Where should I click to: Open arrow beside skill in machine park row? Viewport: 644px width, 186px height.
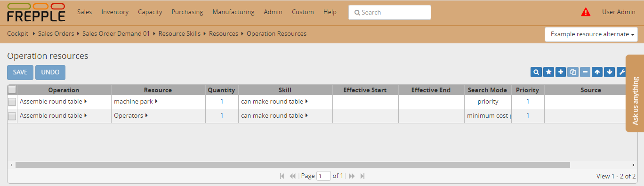(x=306, y=101)
